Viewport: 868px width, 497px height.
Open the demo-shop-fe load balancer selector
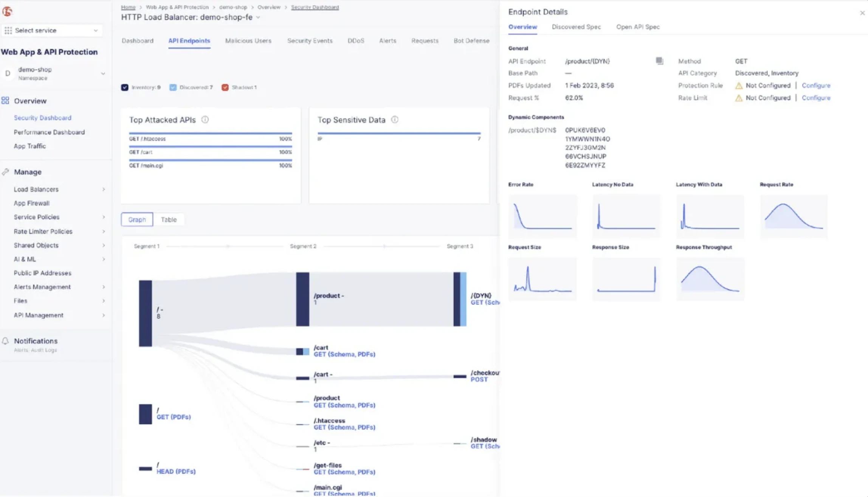coord(258,17)
